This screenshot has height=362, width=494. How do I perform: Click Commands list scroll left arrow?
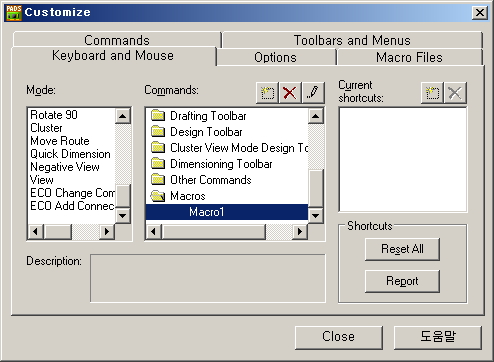[154, 231]
